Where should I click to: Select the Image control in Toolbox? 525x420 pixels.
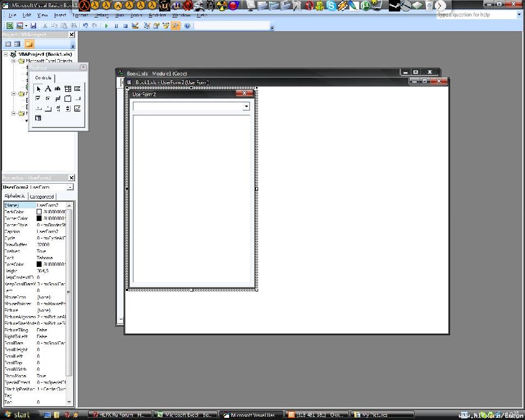pyautogui.click(x=77, y=108)
